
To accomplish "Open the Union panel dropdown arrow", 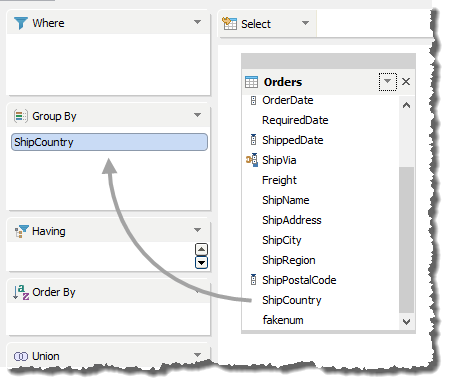I will pos(197,355).
